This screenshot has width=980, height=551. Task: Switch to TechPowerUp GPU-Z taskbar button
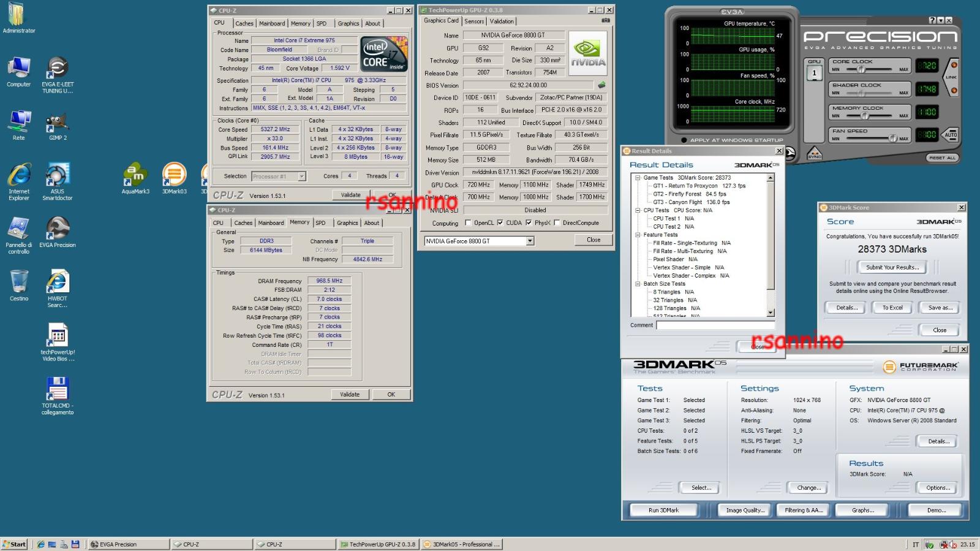click(x=378, y=544)
